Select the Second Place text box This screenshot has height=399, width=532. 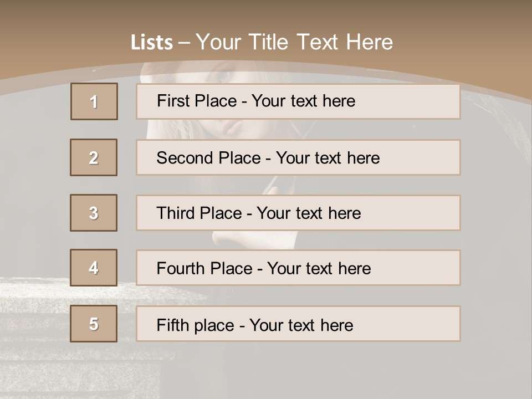click(298, 157)
